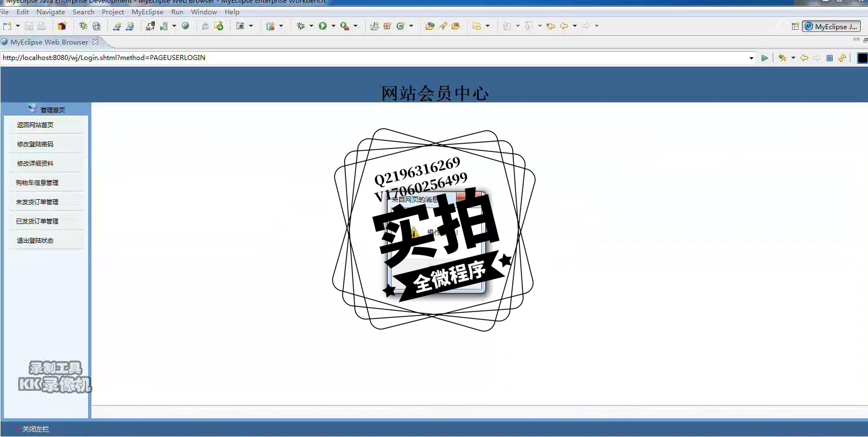Click the screenshot camera icon
The width and height of the screenshot is (868, 437).
(x=240, y=26)
